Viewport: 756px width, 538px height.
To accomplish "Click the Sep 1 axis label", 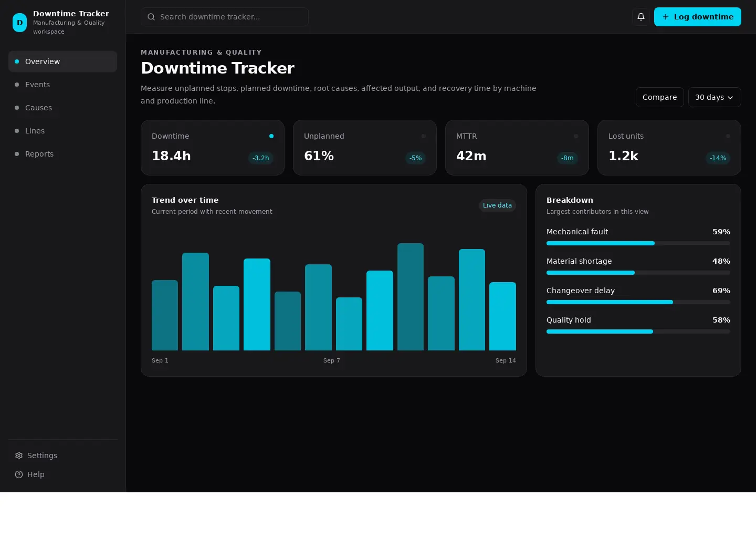I will (x=160, y=360).
